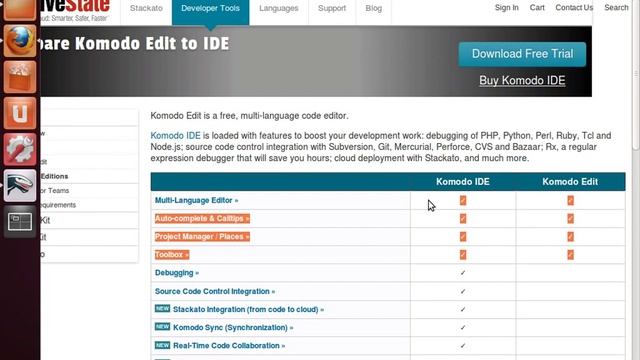The width and height of the screenshot is (640, 360).
Task: Click checkmark in Komodo Sync row
Action: click(x=462, y=327)
